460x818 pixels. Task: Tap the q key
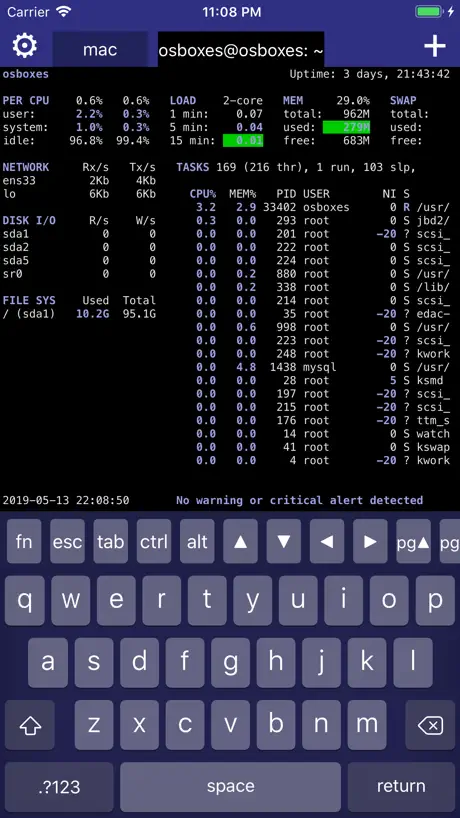click(25, 601)
